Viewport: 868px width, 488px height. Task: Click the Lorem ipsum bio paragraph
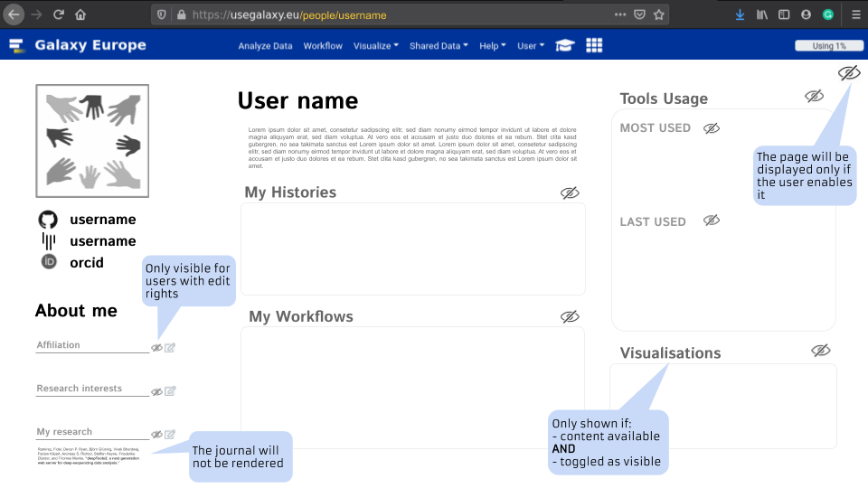coord(412,147)
